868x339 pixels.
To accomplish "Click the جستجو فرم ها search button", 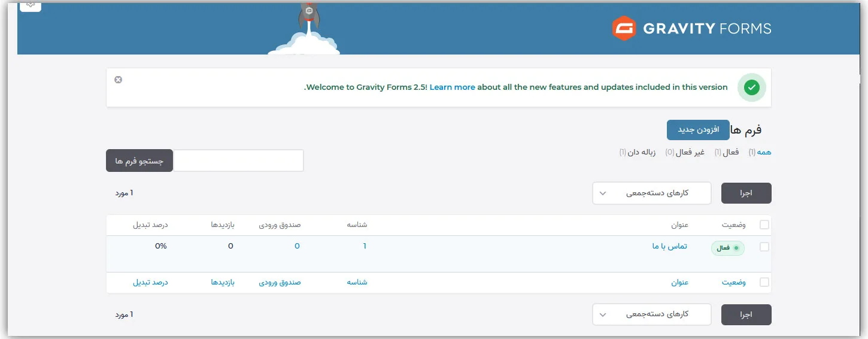I will coord(139,161).
